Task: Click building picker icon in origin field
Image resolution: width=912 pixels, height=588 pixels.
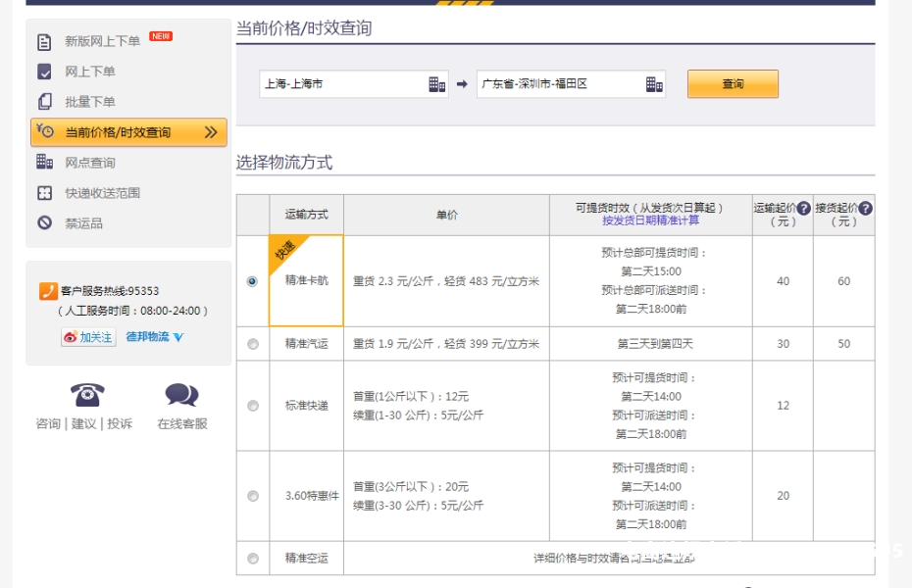Action: (437, 85)
